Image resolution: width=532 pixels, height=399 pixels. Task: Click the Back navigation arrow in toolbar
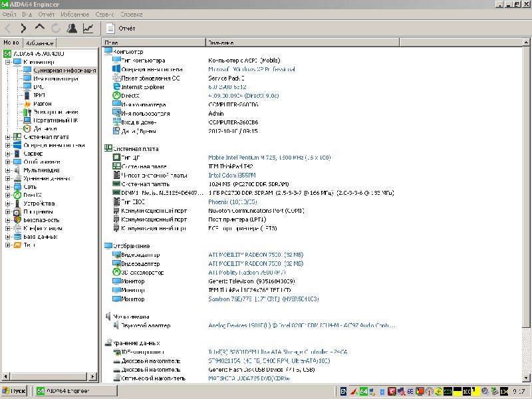[8, 28]
